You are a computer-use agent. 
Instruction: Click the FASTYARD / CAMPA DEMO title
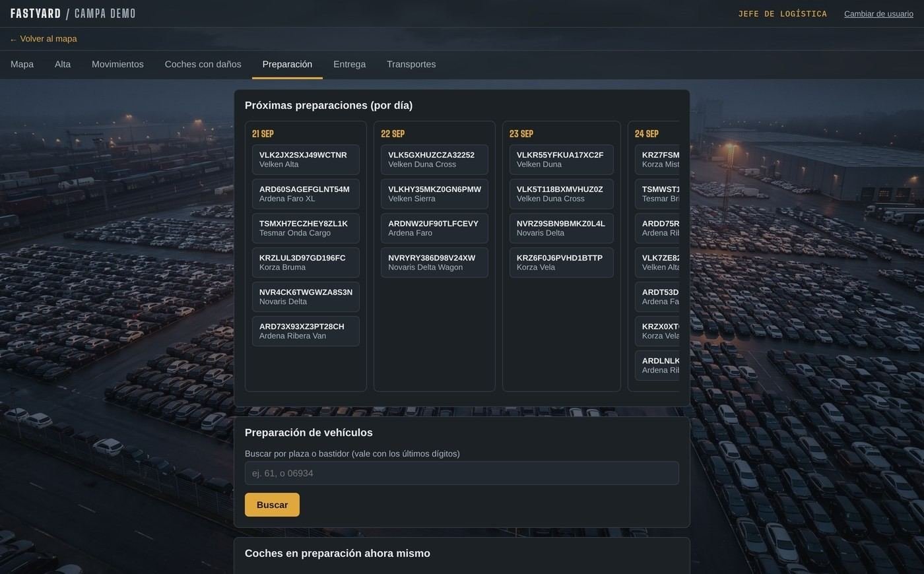(73, 14)
